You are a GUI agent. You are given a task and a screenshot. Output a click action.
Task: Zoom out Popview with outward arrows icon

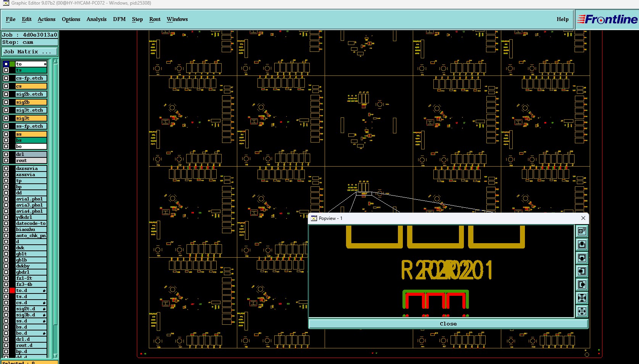(x=582, y=311)
